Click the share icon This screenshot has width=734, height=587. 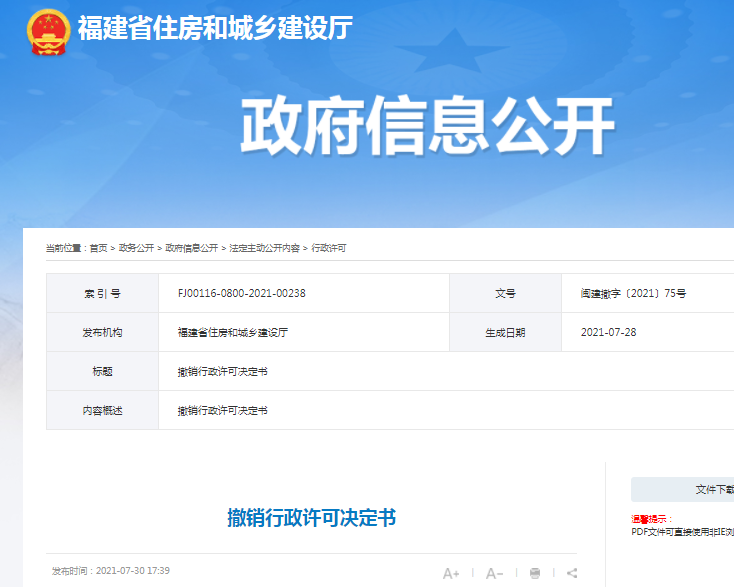572,573
